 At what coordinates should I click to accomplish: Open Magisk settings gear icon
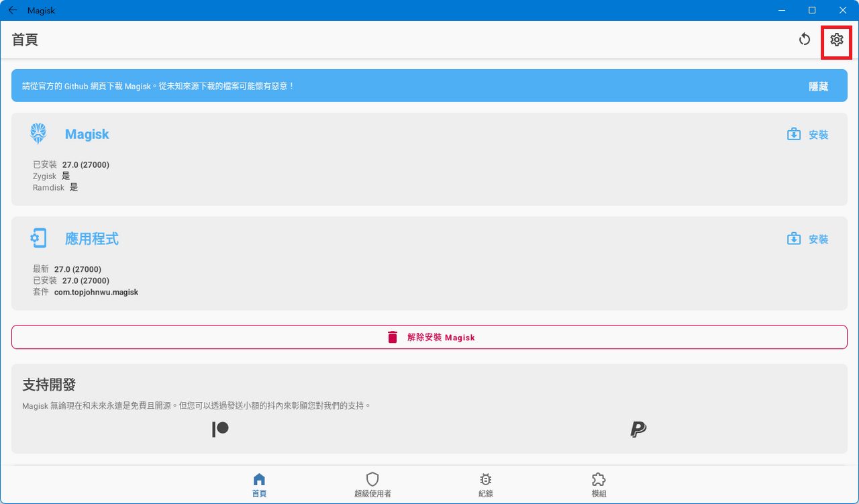click(x=836, y=40)
